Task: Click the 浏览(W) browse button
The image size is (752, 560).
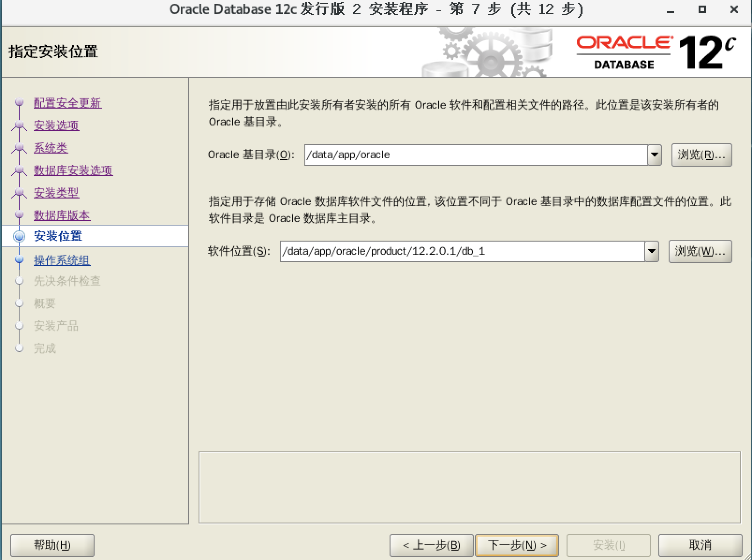Action: coord(700,251)
